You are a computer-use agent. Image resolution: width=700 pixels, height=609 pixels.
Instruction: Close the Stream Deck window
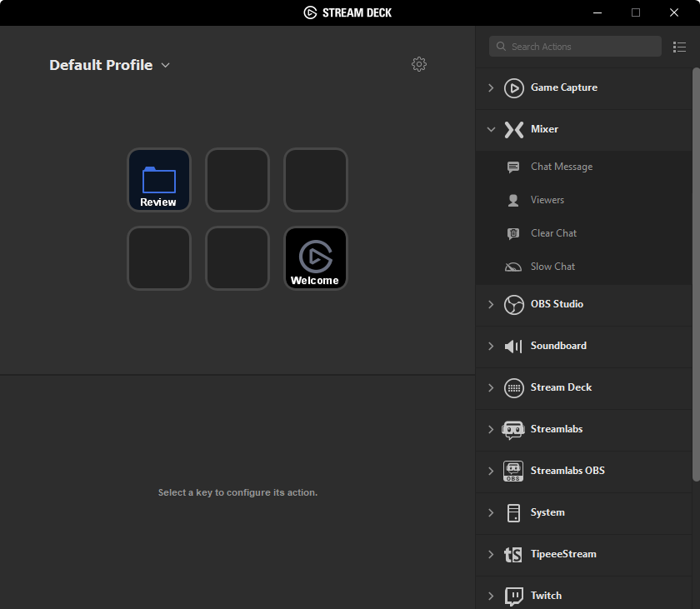674,12
